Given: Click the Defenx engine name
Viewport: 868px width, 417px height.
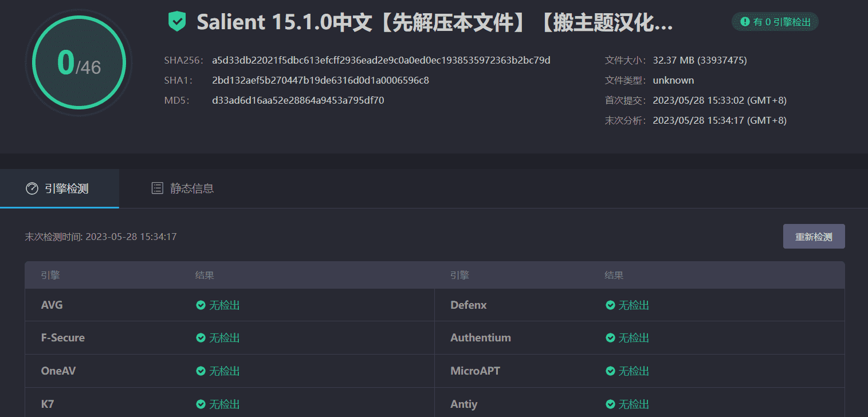Looking at the screenshot, I should [x=469, y=305].
